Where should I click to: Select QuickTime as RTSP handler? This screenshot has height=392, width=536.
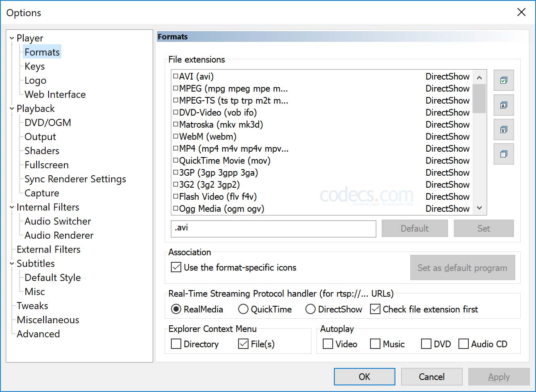[242, 309]
